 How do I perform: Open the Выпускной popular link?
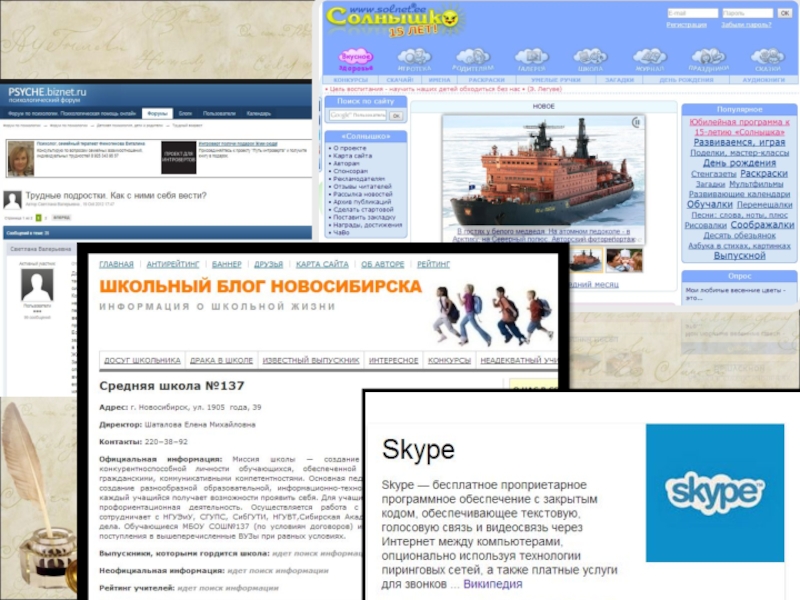[739, 256]
